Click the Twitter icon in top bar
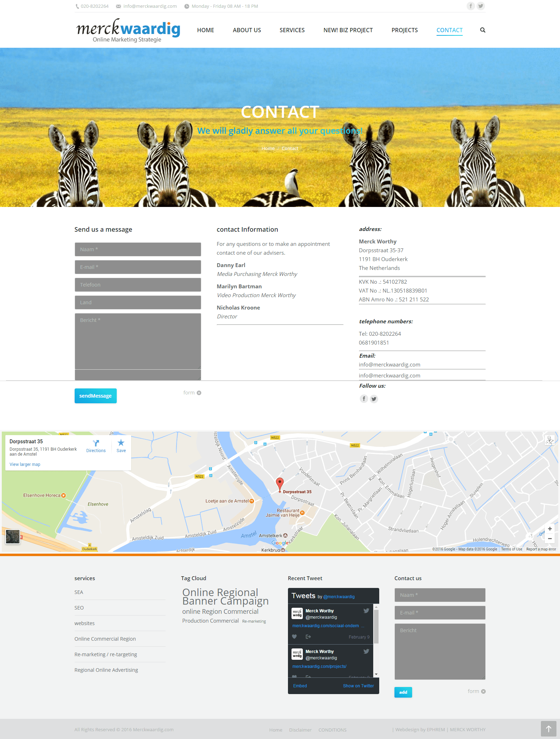 [480, 6]
